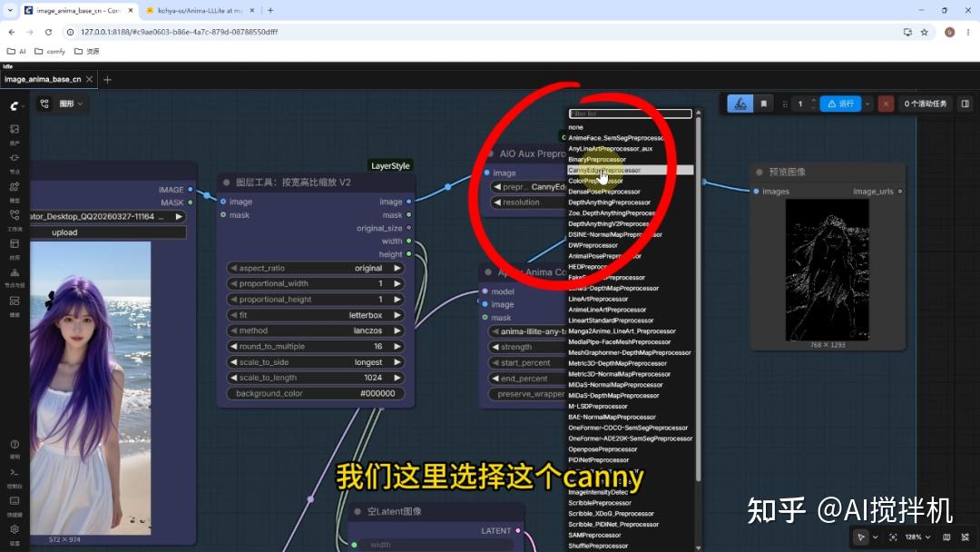The image size is (980, 552).
Task: Open the 图形 dropdown
Action: pyautogui.click(x=71, y=103)
